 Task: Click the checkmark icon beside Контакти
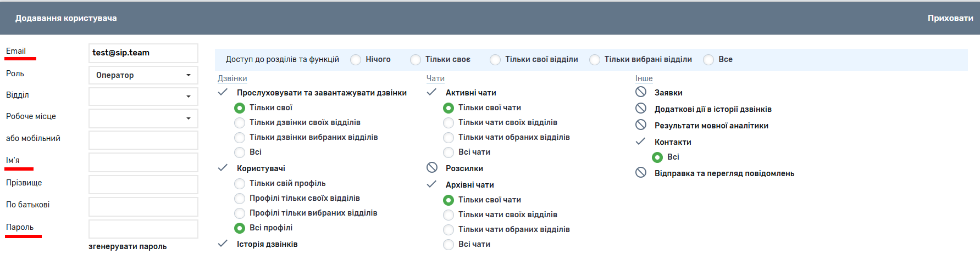click(x=640, y=142)
